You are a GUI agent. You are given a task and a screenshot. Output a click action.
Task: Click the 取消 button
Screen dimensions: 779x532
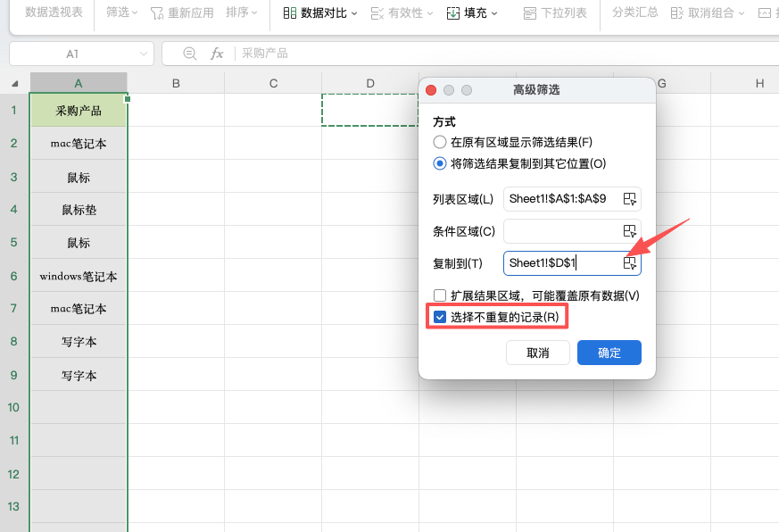pyautogui.click(x=538, y=353)
